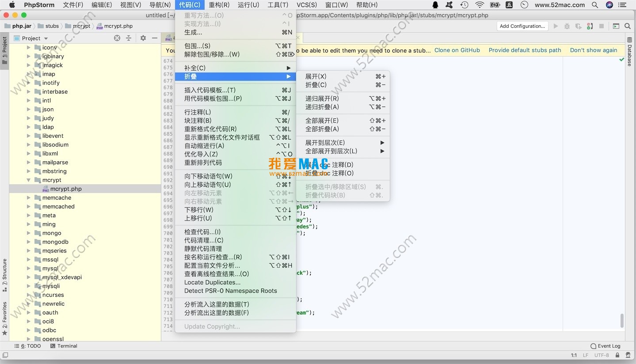This screenshot has width=636, height=364.
Task: Choose 递归展开(R) menu item
Action: (x=343, y=99)
